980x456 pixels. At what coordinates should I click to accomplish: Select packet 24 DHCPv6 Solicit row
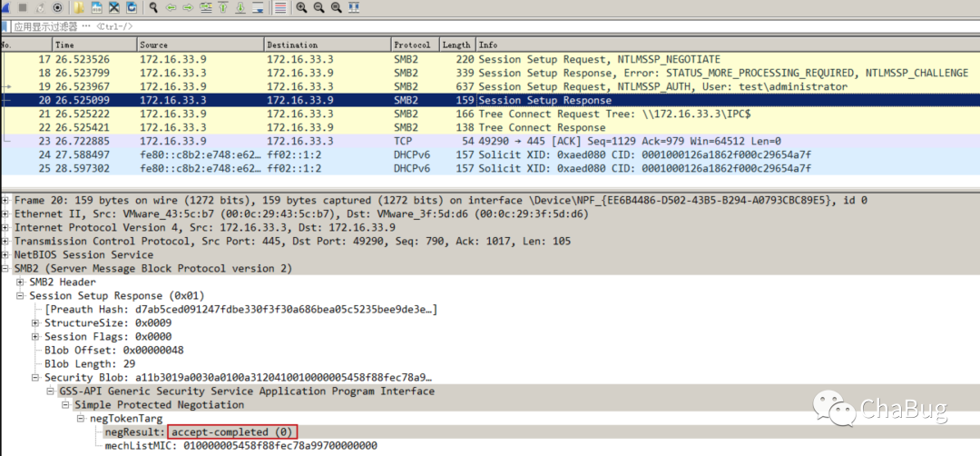pos(490,155)
